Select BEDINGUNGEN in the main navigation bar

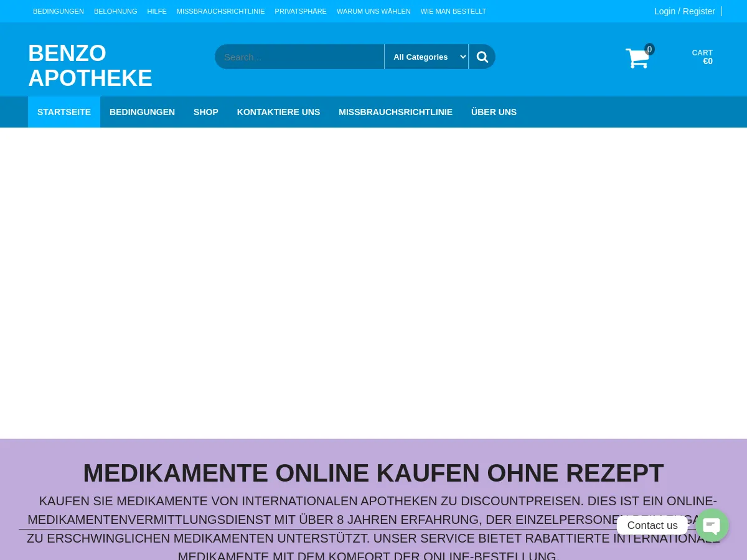142,112
